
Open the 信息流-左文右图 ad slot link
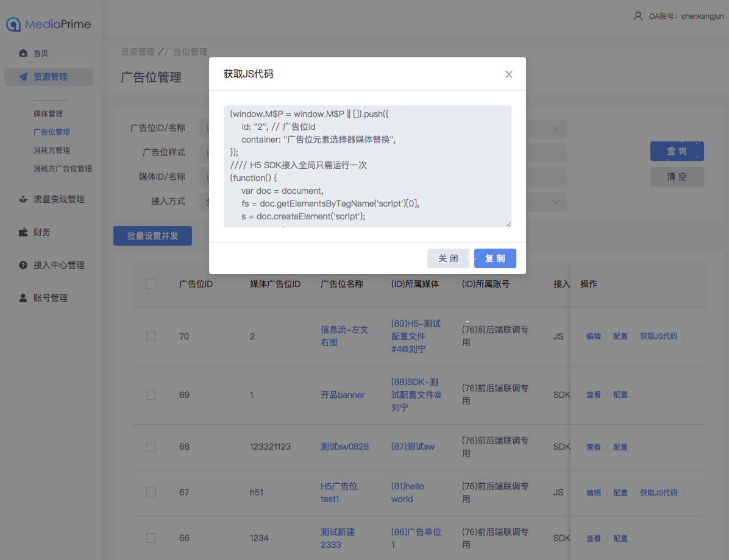pos(344,336)
